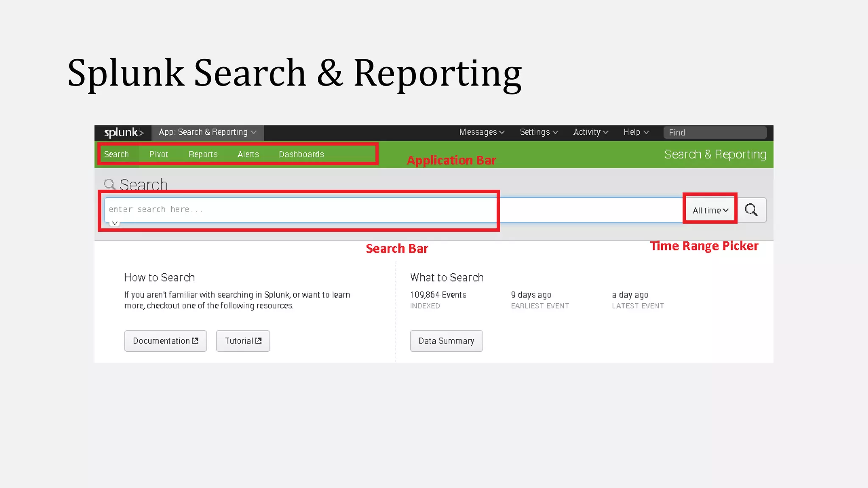Expand the search bar with the small chevron
This screenshot has height=488, width=868.
(x=114, y=223)
